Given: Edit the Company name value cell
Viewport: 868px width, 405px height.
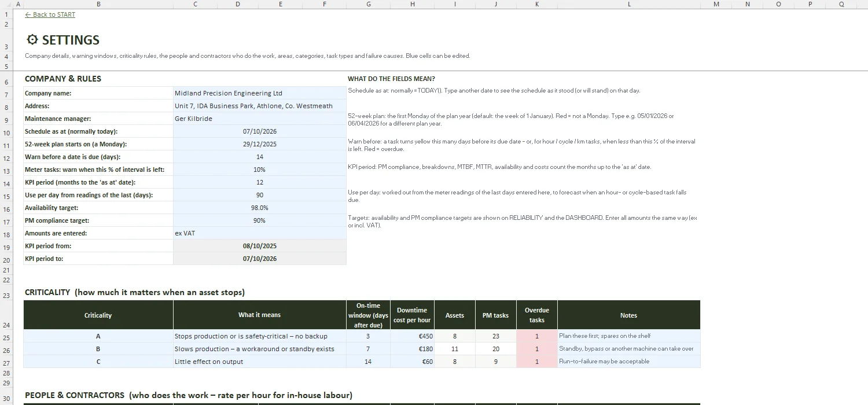Looking at the screenshot, I should [259, 93].
